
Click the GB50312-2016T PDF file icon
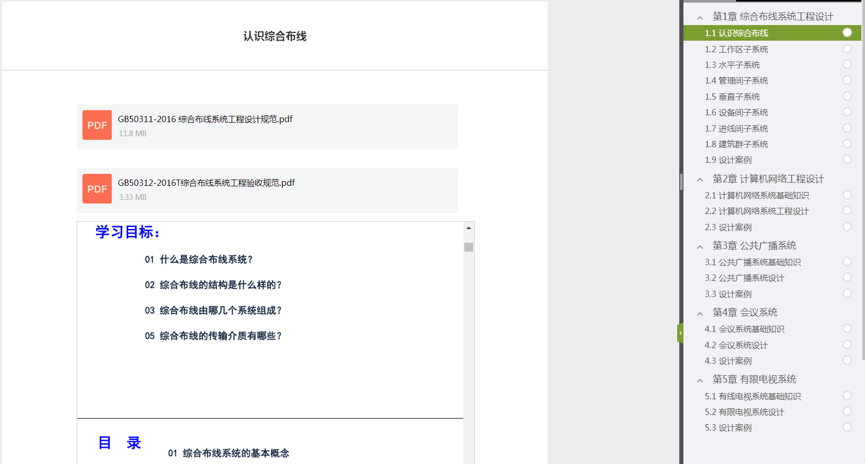pyautogui.click(x=97, y=189)
